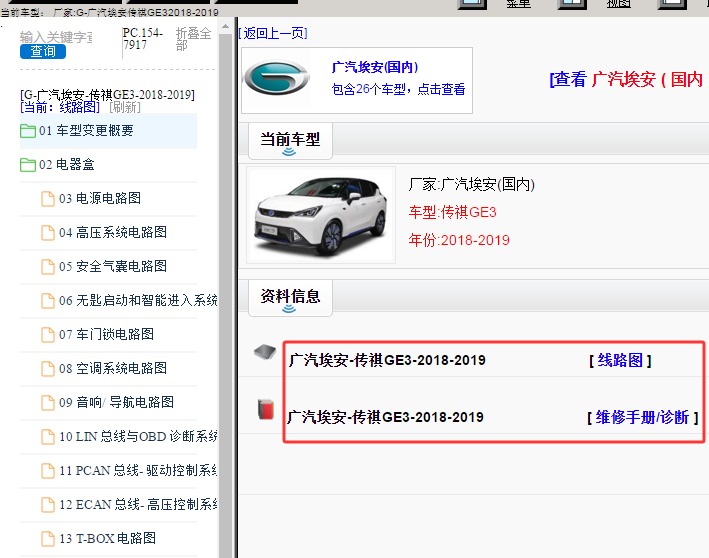
Task: Click document icon of 10 LIN 总线
Action: 48,437
